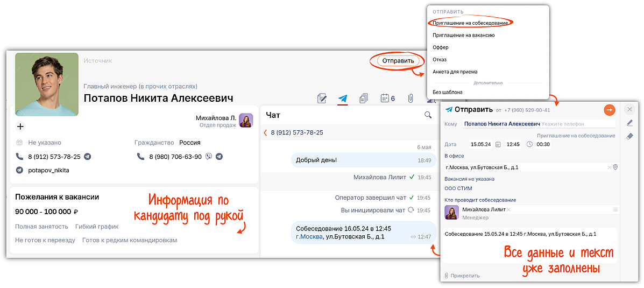Click the pencil edit icon in send panel

click(x=630, y=123)
